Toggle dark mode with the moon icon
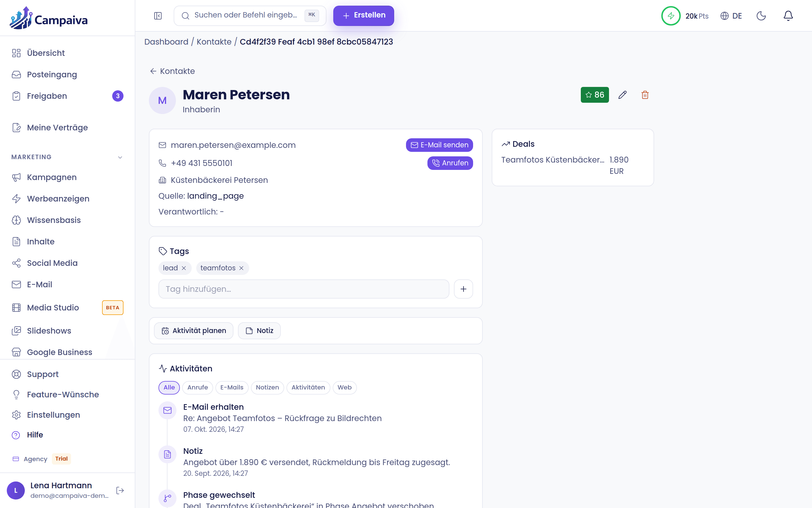 [x=761, y=16]
